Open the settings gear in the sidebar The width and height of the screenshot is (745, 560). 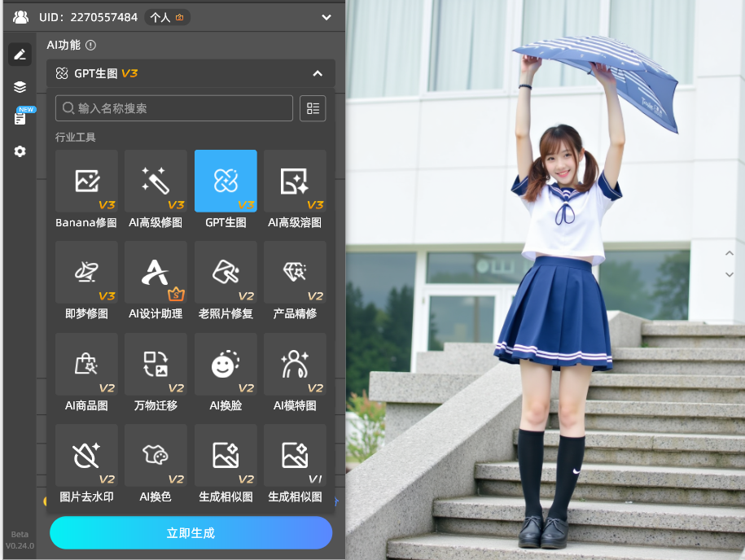20,151
